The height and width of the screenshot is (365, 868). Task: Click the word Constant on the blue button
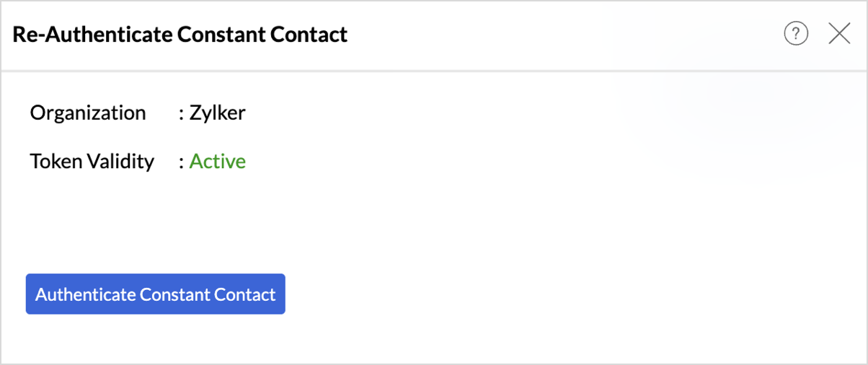[175, 294]
